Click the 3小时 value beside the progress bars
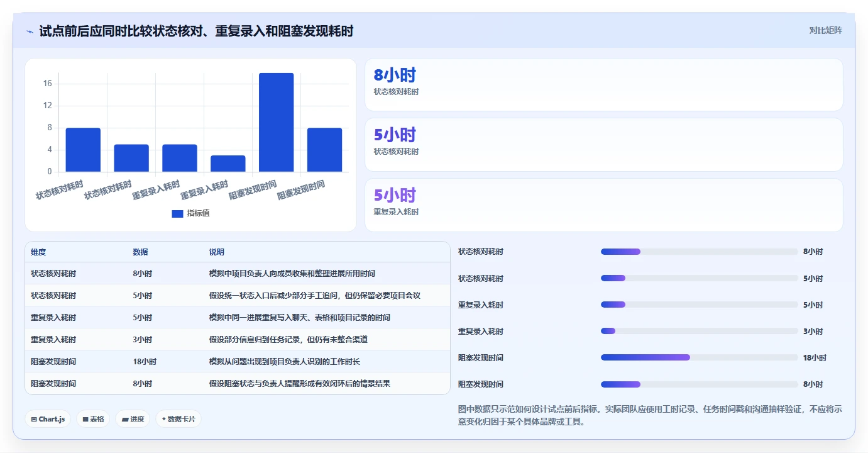The height and width of the screenshot is (453, 868). pos(813,332)
